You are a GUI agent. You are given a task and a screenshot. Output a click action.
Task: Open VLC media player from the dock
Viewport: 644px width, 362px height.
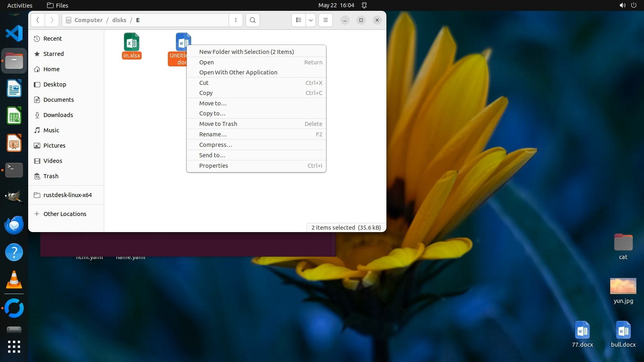[14, 280]
